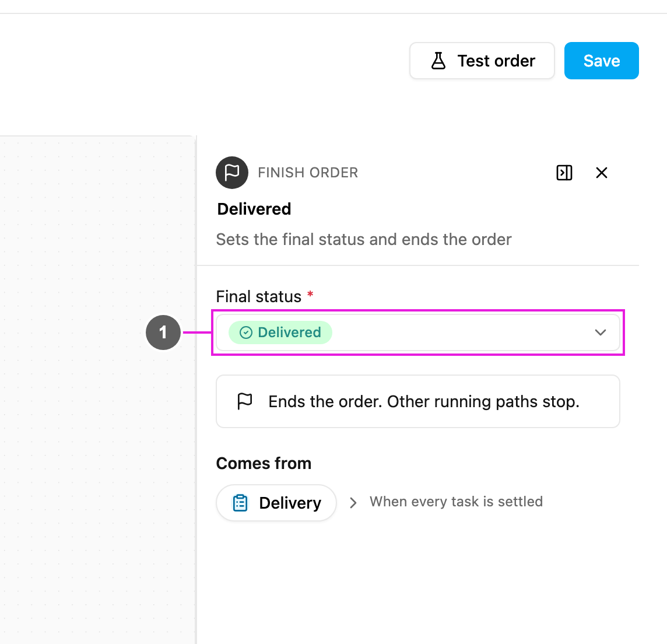
Task: Click the chevron next to the Delivery chip
Action: pyautogui.click(x=353, y=503)
